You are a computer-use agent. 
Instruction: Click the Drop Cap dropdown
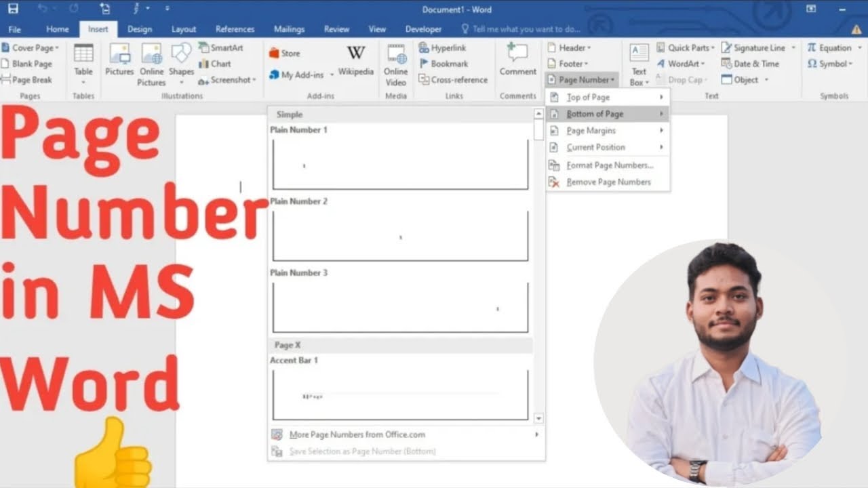pyautogui.click(x=682, y=79)
